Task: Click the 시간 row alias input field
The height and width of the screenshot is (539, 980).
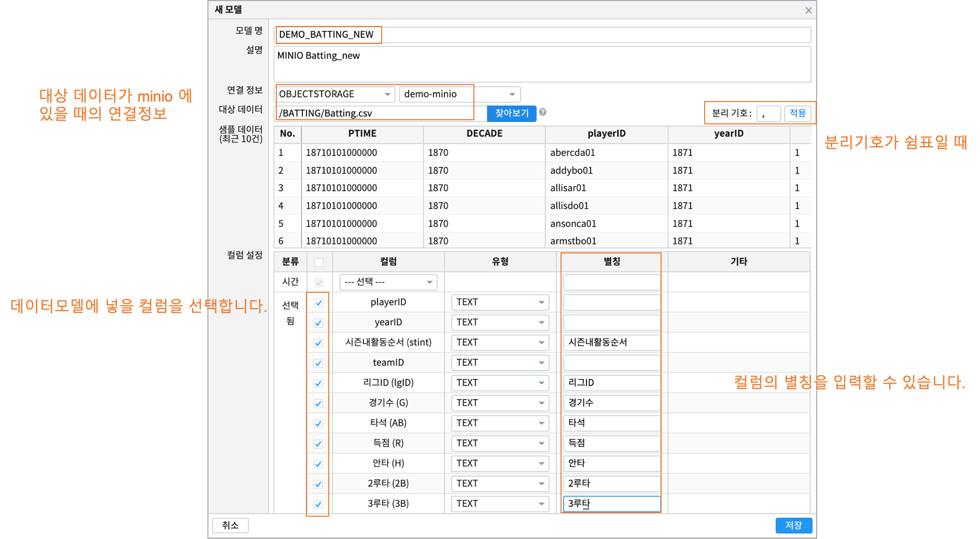Action: [x=612, y=282]
